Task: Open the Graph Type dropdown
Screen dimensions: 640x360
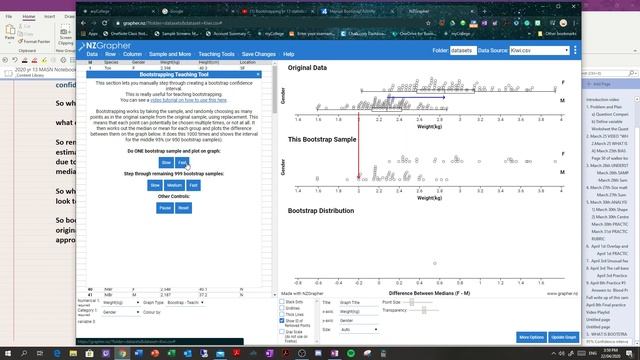Action: 185,302
